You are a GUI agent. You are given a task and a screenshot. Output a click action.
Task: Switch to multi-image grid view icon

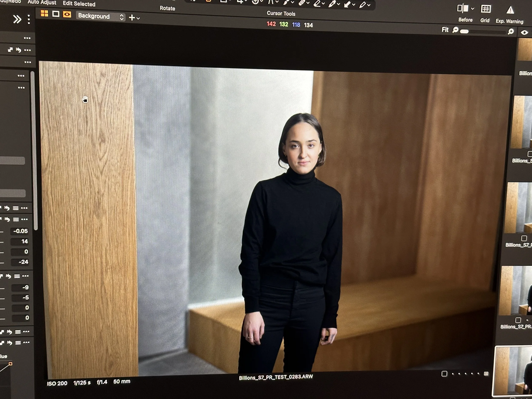(x=44, y=13)
